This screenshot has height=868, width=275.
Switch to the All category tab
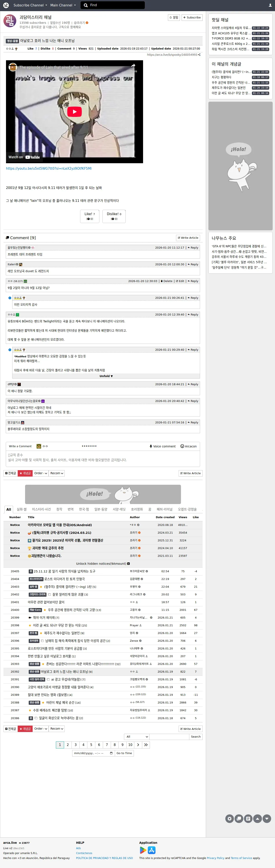9,509
